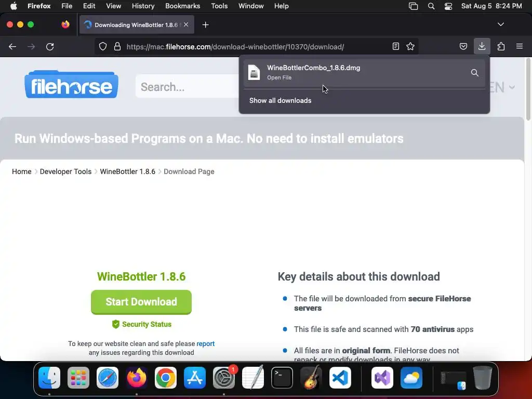Screen dimensions: 532x399
Task: Open Spotlight search in menu bar
Action: point(431,6)
